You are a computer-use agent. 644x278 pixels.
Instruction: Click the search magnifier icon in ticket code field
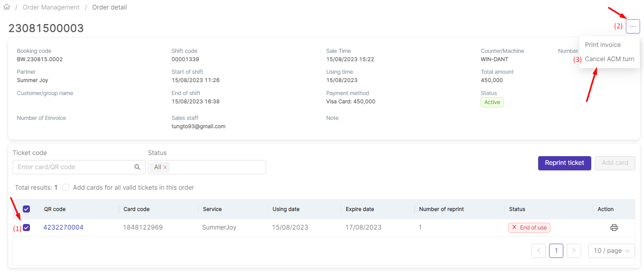click(137, 167)
